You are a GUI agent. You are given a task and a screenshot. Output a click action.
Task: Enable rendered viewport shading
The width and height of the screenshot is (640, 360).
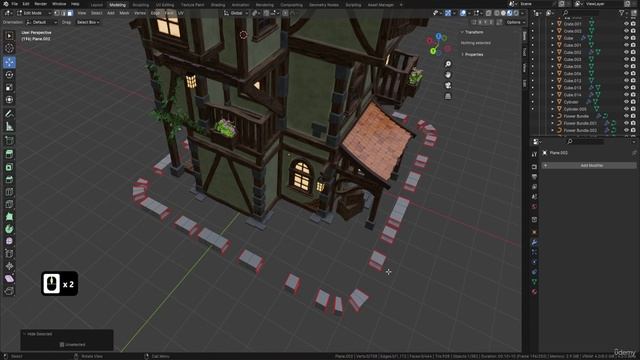[x=516, y=13]
